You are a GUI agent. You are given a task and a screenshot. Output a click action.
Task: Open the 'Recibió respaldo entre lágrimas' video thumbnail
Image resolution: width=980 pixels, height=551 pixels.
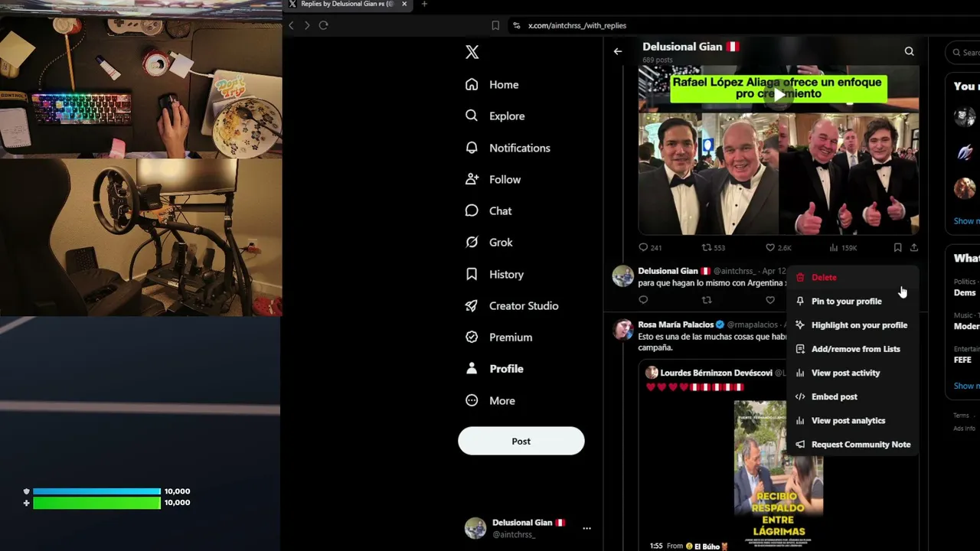(x=779, y=471)
